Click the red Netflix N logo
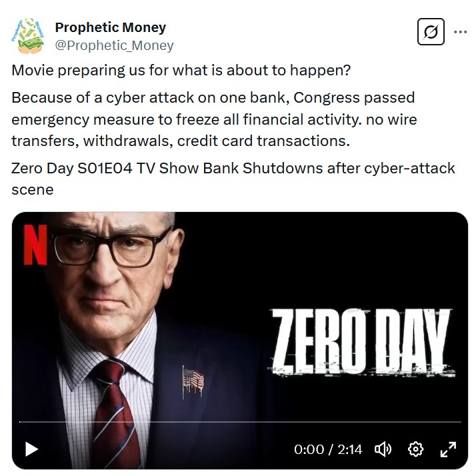The width and height of the screenshot is (476, 476). (35, 245)
